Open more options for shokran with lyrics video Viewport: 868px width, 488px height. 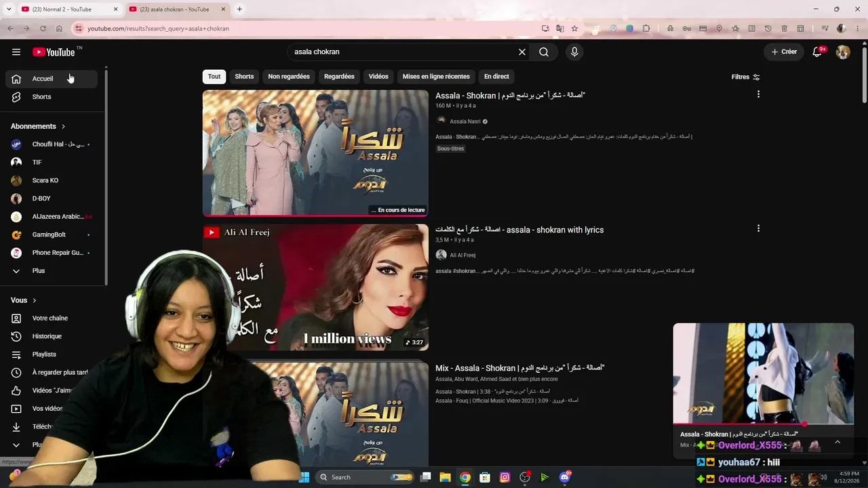[758, 228]
